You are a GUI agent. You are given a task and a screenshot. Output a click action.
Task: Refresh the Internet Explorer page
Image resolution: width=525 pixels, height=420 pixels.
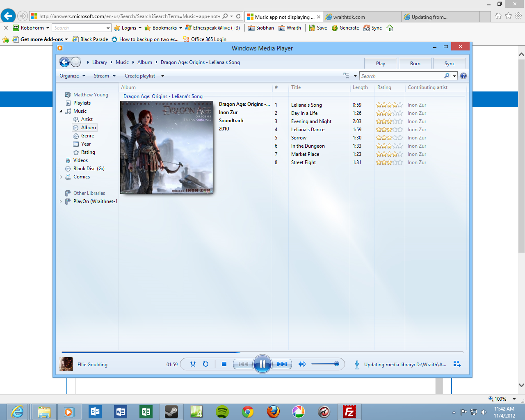coord(238,16)
